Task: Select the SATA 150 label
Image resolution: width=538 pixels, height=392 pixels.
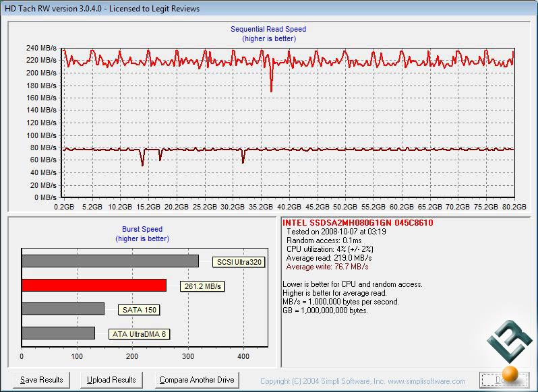Action: point(139,310)
